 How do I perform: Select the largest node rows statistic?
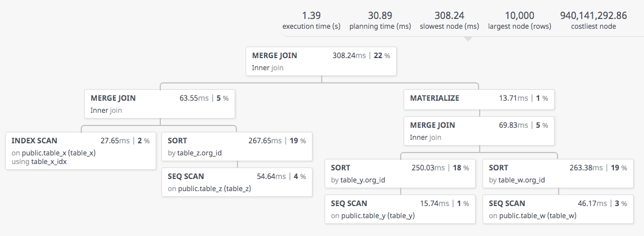(519, 21)
